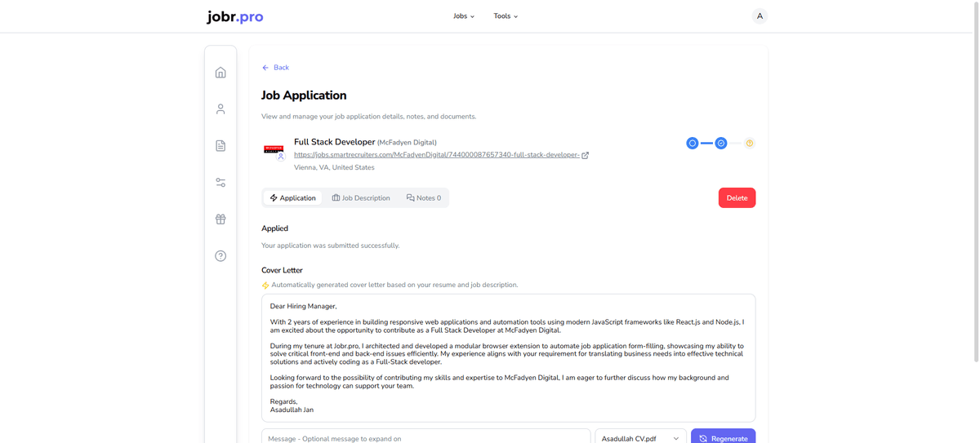
Task: Click the 'Vienna, VA, United States' location text
Action: click(334, 168)
